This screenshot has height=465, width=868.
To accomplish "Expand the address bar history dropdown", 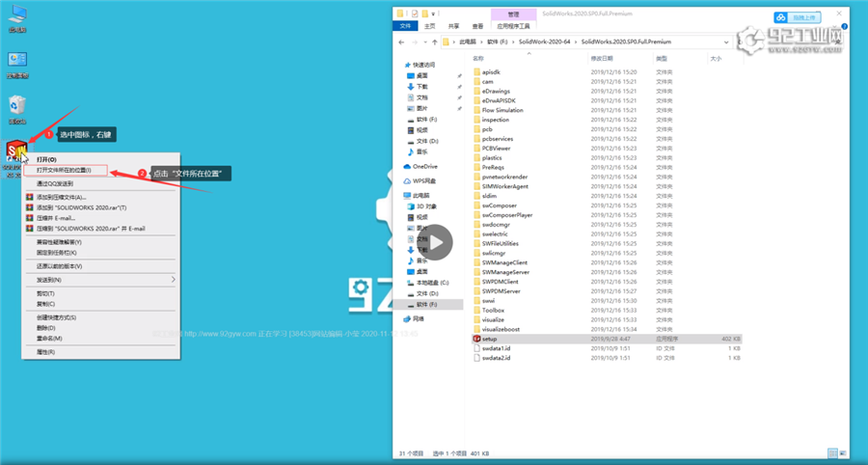I will (x=725, y=42).
